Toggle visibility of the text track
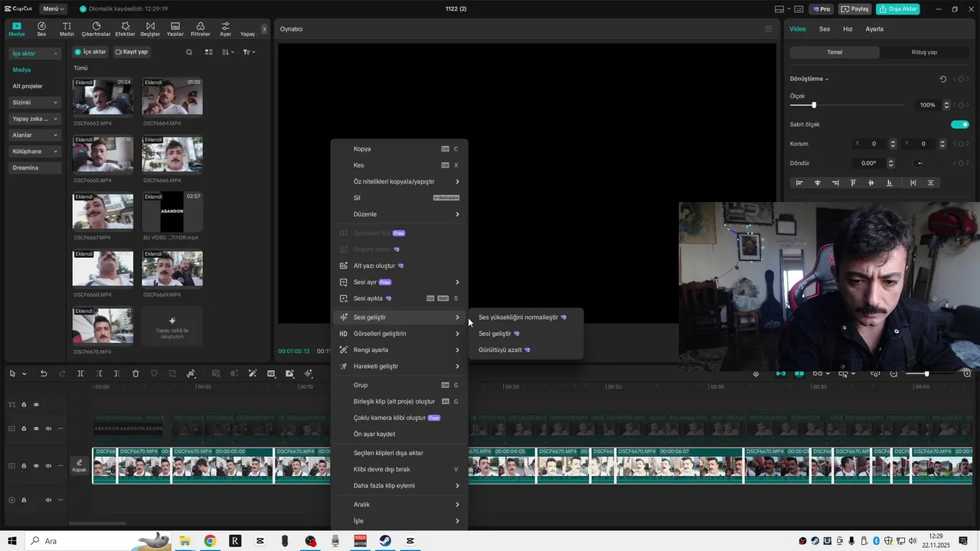The height and width of the screenshot is (551, 980). point(36,405)
